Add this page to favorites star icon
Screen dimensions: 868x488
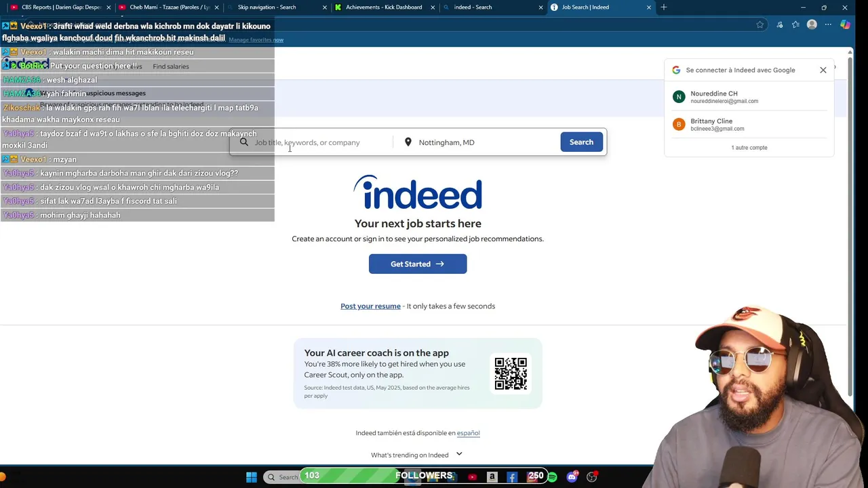tap(760, 24)
